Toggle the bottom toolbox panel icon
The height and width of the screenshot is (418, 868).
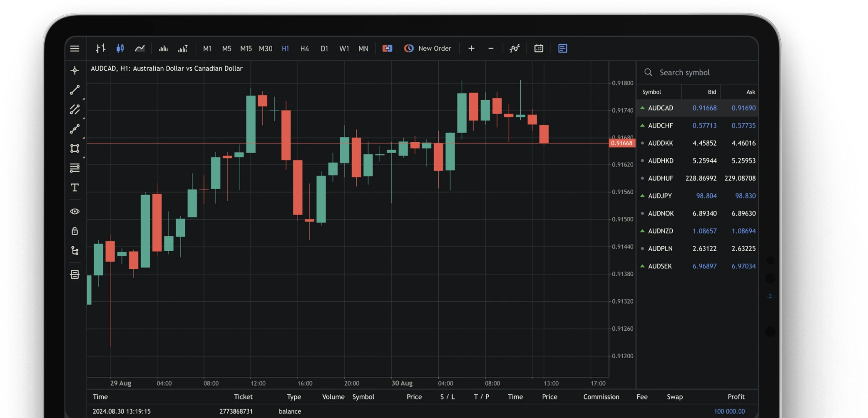click(x=75, y=274)
